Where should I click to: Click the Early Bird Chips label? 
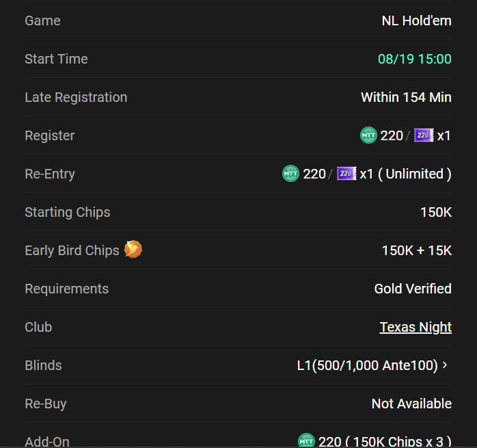72,250
